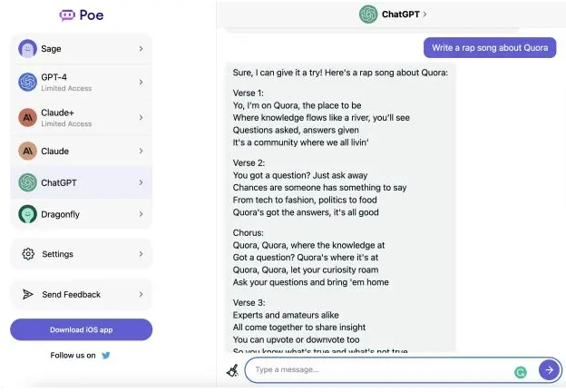566x392 pixels.
Task: Select the Claude+ bot avatar
Action: pyautogui.click(x=28, y=117)
